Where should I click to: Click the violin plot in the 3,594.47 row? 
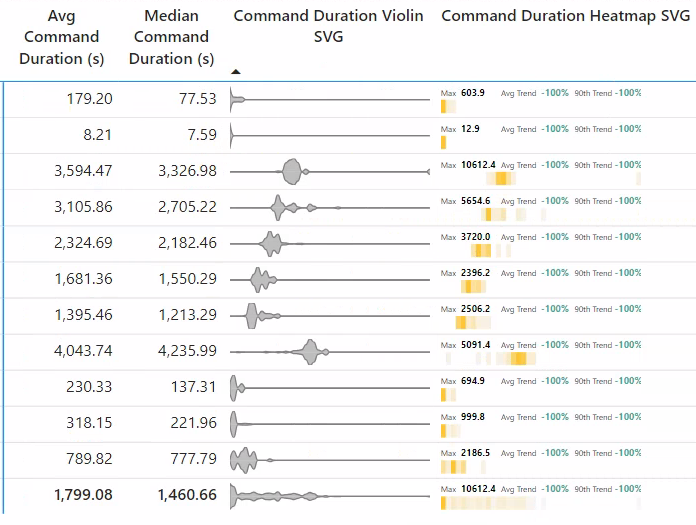tap(293, 172)
